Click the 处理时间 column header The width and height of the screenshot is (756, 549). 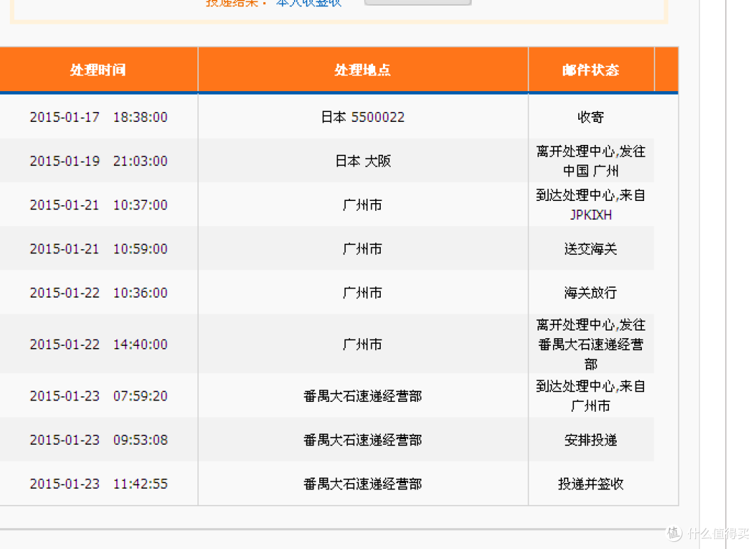pyautogui.click(x=98, y=70)
